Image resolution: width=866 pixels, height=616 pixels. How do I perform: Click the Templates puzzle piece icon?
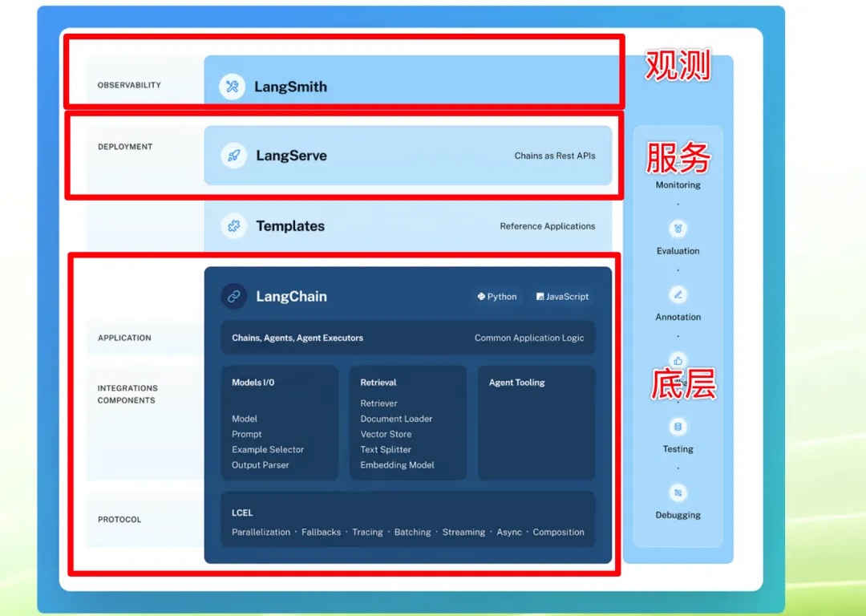pyautogui.click(x=233, y=226)
